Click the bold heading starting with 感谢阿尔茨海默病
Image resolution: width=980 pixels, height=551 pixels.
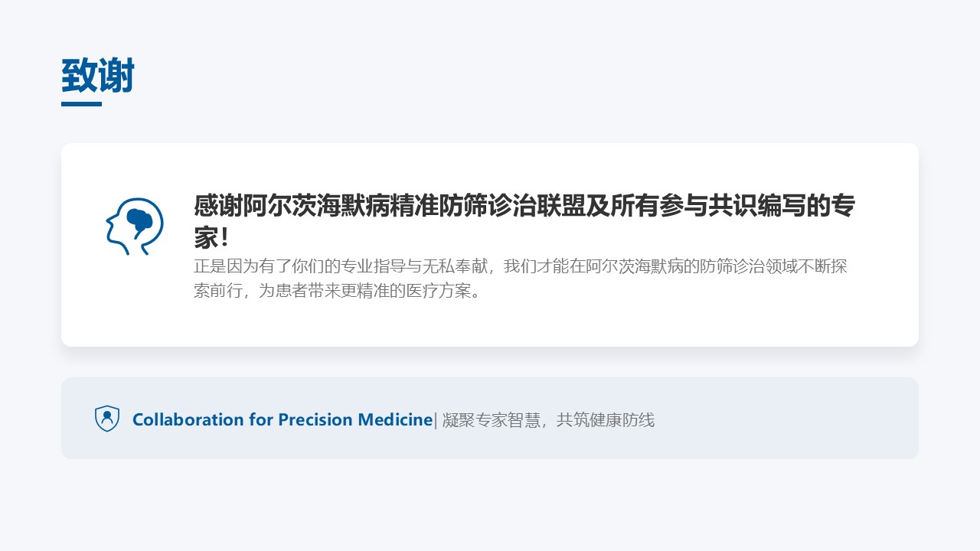click(x=524, y=206)
